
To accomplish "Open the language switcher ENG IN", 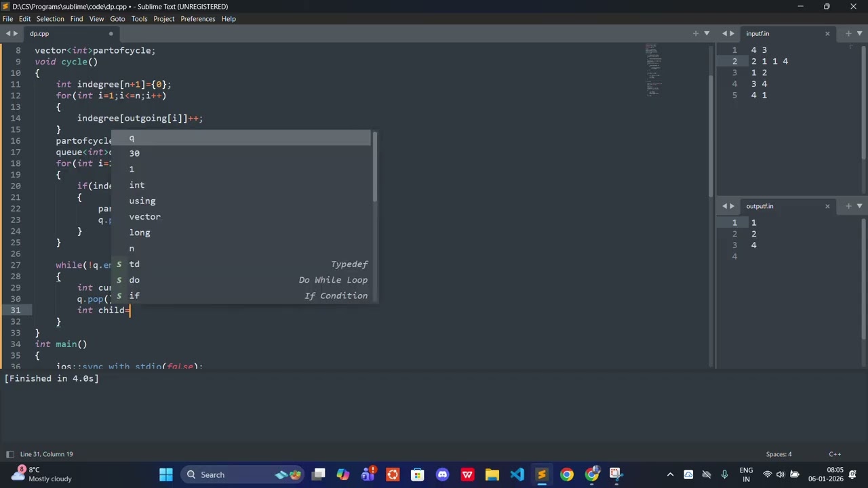I will [x=746, y=474].
